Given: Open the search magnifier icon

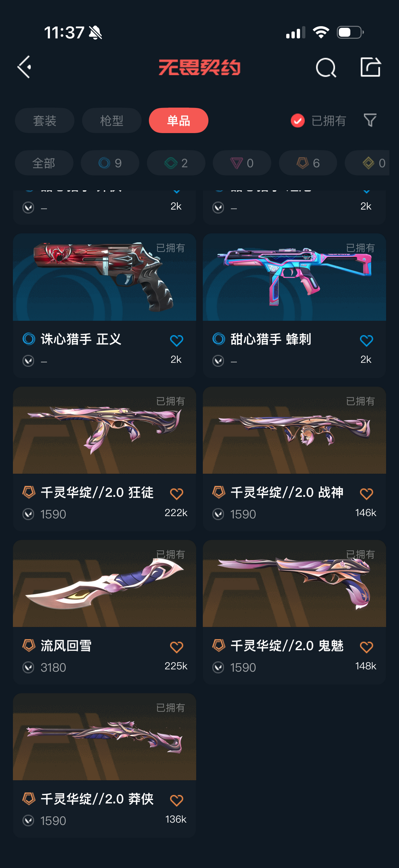Looking at the screenshot, I should pos(326,68).
